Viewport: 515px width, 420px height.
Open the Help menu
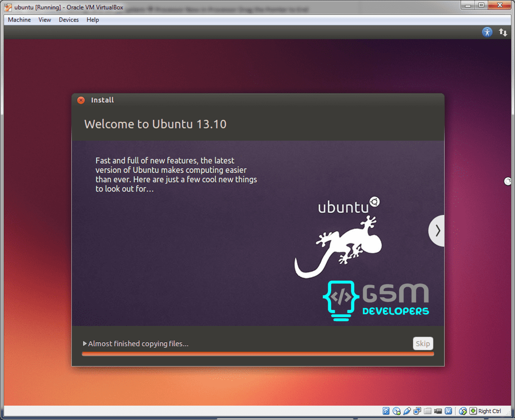(93, 20)
